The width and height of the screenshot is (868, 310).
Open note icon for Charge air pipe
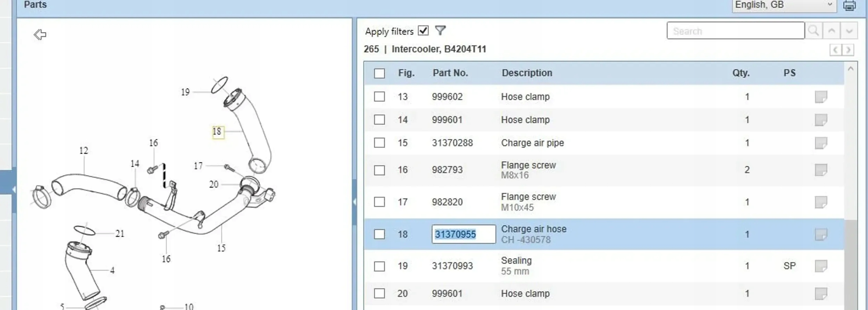coord(821,143)
